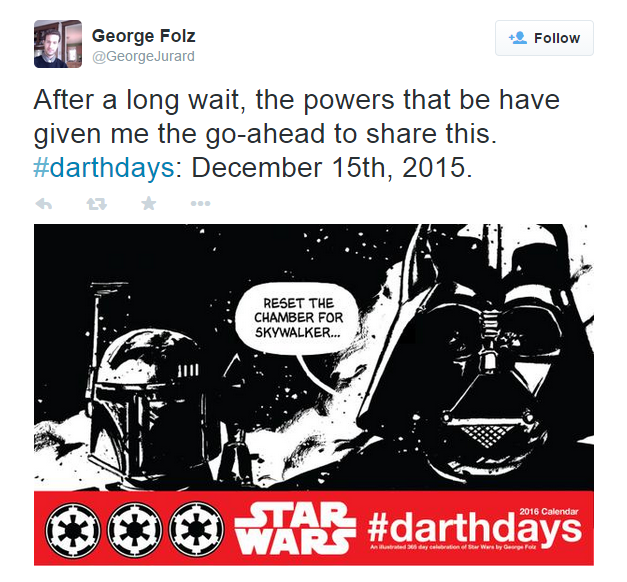Screen dimensions: 627x582
Task: Retweet George Folz's tweet
Action: (x=97, y=204)
